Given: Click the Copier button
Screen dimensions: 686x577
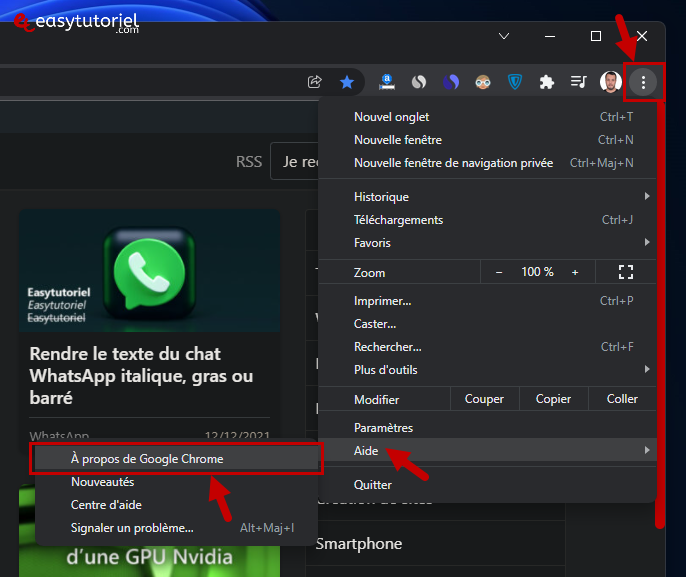Looking at the screenshot, I should point(553,399).
